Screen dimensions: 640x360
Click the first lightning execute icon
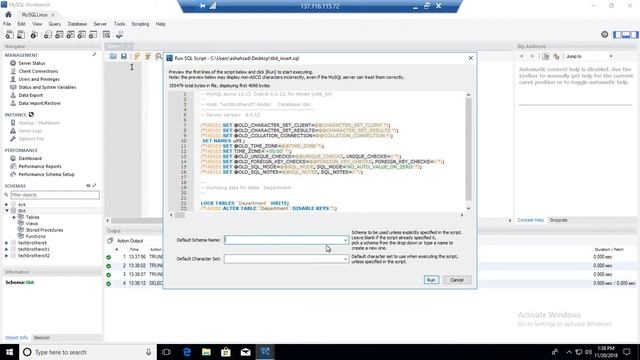coord(137,56)
